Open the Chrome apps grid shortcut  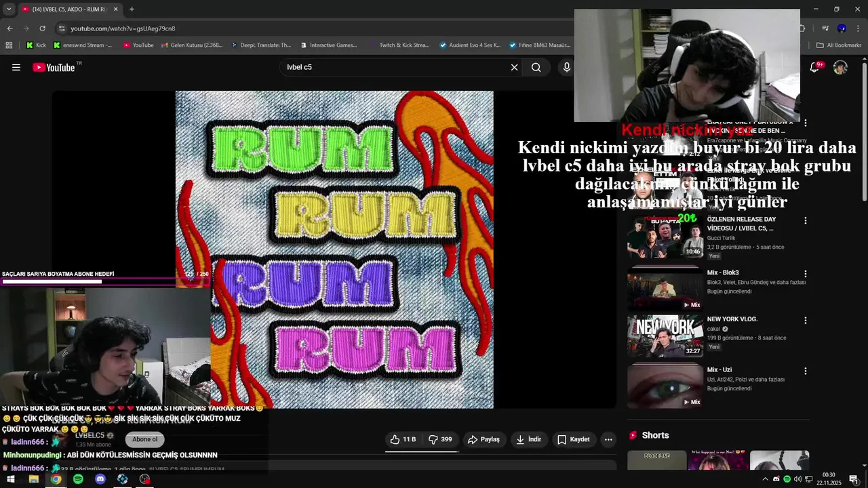click(9, 45)
